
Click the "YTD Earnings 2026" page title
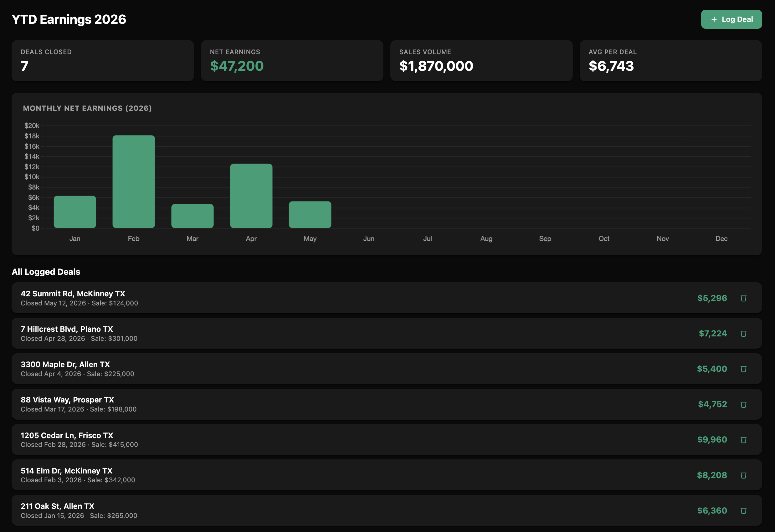pyautogui.click(x=69, y=19)
